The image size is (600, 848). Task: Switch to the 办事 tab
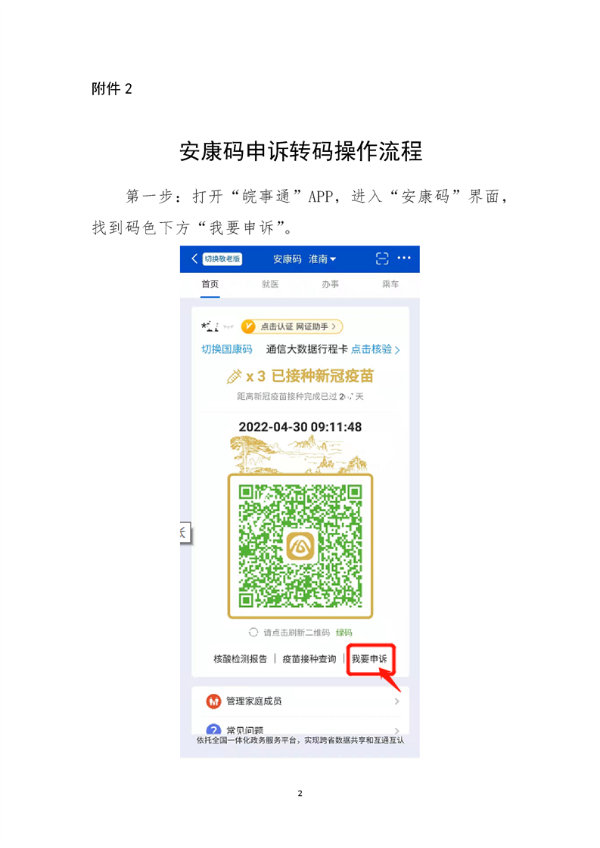(x=330, y=284)
